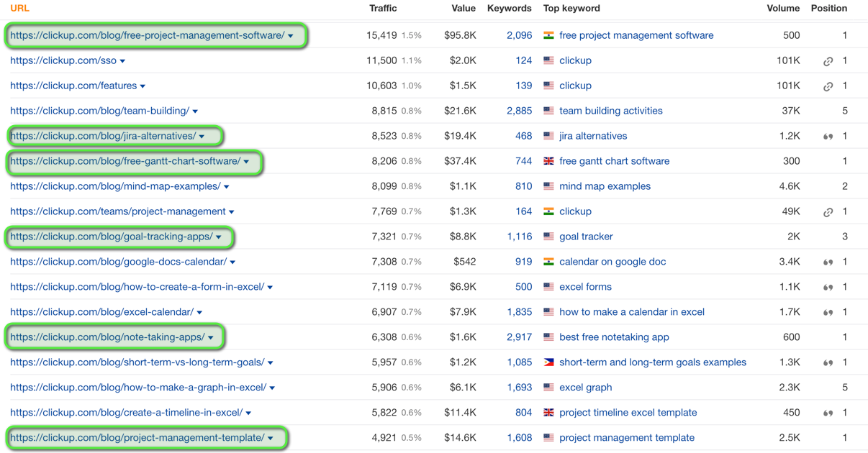
Task: Open the dropdown caret next to clickup.com/sso
Action: [122, 61]
